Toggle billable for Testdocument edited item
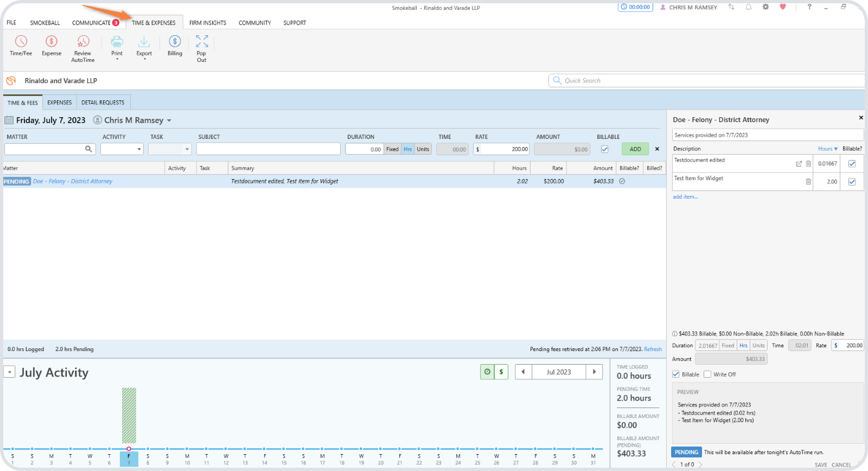868x471 pixels. pos(852,164)
